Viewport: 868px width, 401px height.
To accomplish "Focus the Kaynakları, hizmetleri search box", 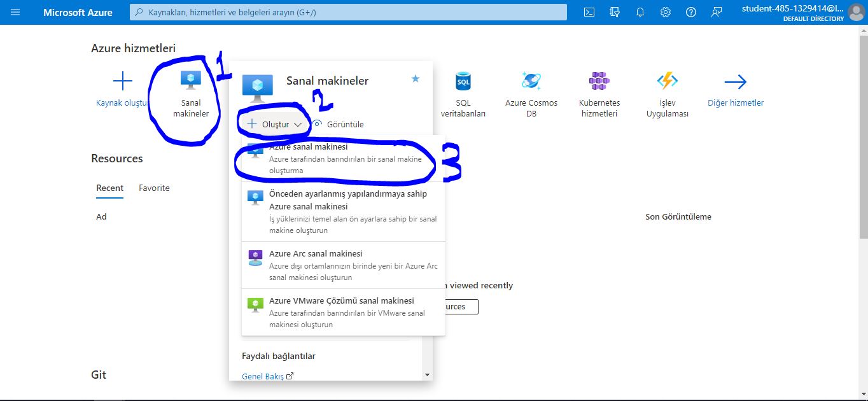I will coord(348,12).
